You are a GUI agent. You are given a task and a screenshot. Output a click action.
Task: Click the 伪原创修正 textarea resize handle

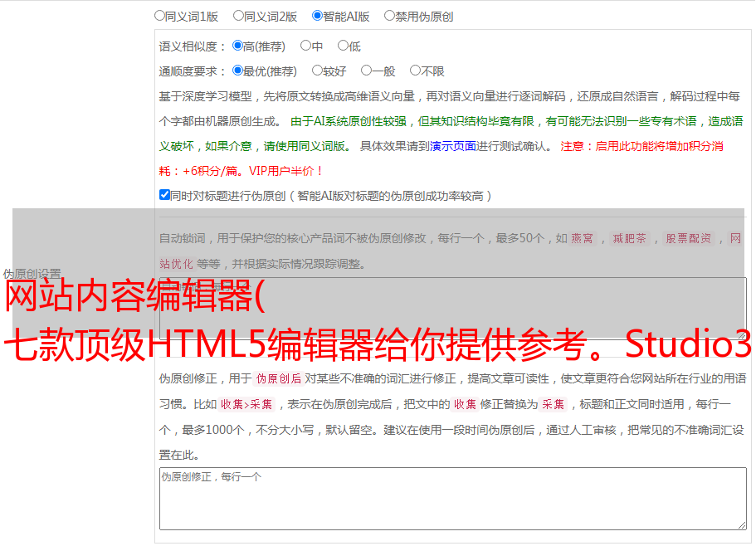(x=742, y=525)
